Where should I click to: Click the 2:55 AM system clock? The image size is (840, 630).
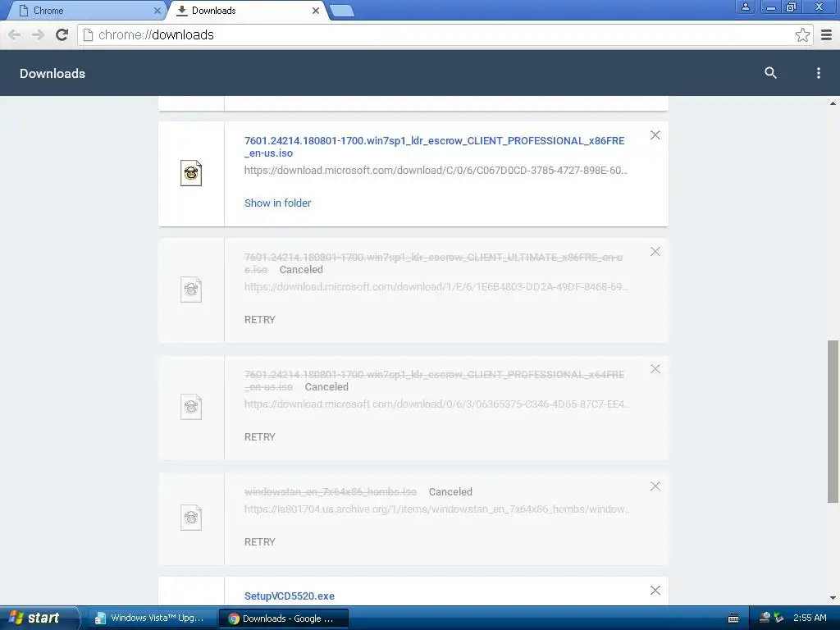coord(810,619)
